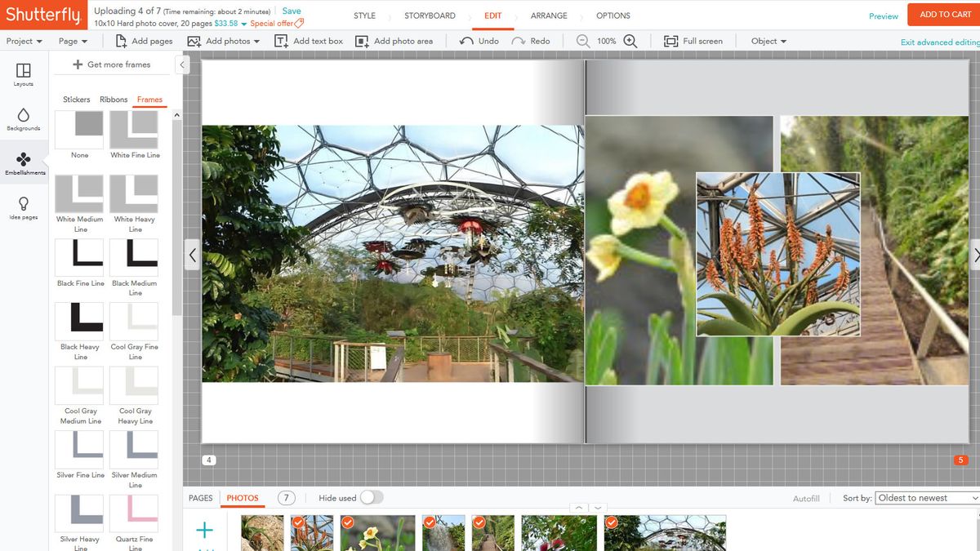The image size is (980, 551).
Task: Switch to the PAGES tab in tray
Action: [201, 498]
